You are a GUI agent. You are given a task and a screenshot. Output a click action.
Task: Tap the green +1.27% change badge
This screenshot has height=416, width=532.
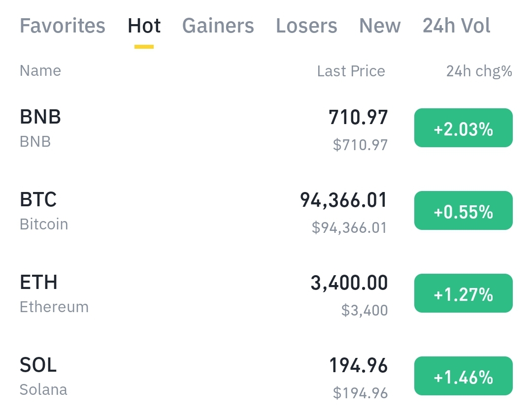point(463,293)
